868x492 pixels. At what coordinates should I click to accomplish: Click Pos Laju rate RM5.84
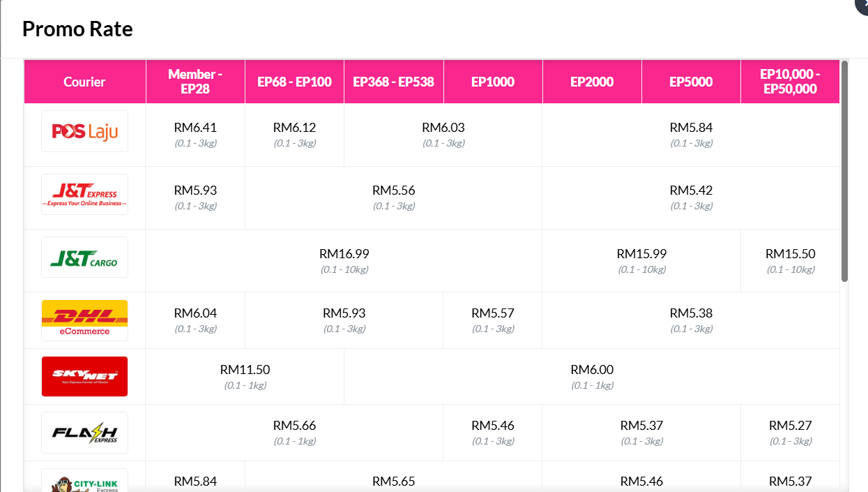pyautogui.click(x=691, y=128)
